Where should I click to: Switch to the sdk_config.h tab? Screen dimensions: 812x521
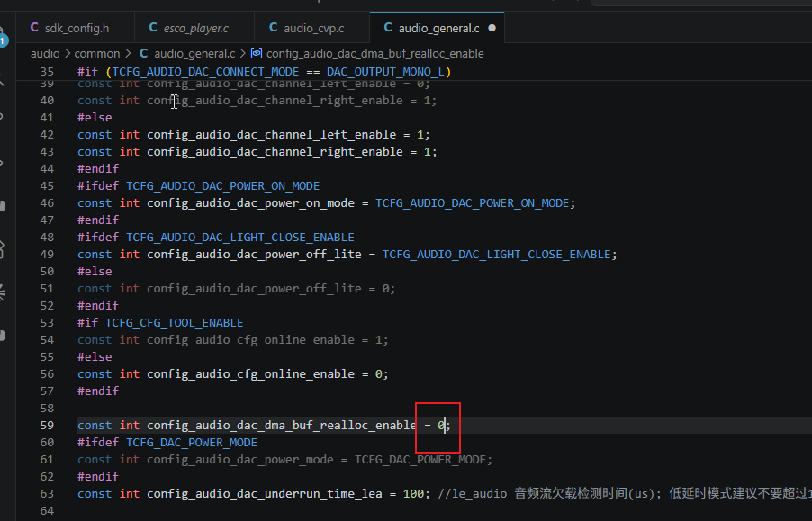click(x=76, y=28)
